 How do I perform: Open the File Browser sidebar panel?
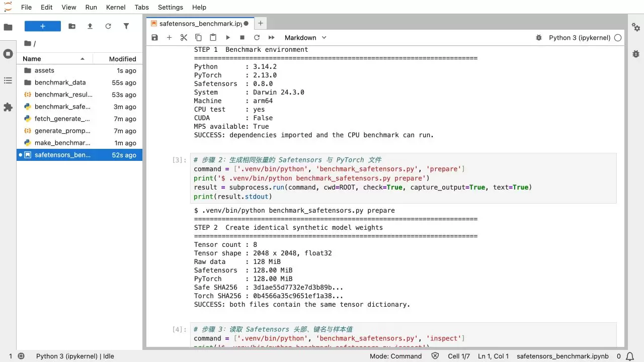click(x=8, y=27)
